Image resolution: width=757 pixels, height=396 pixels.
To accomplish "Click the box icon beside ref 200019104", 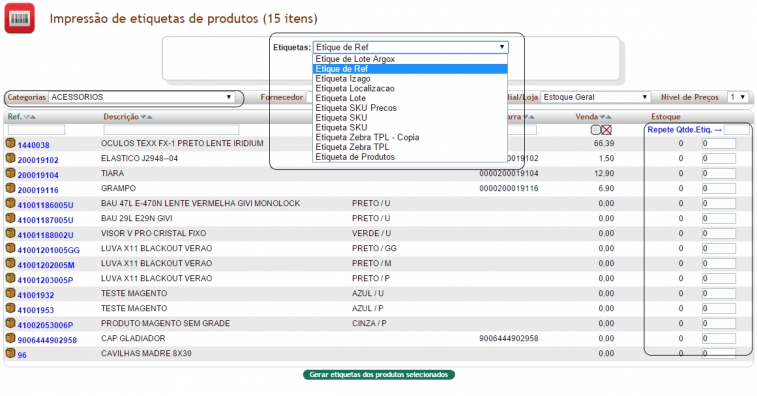I will click(11, 173).
